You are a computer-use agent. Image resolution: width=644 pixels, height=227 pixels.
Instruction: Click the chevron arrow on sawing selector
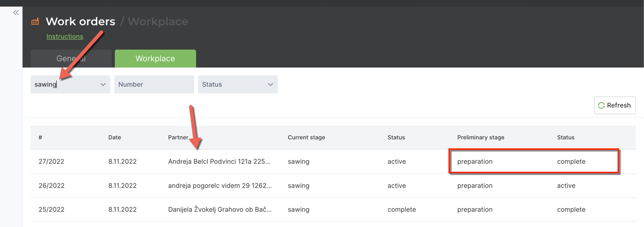(103, 85)
